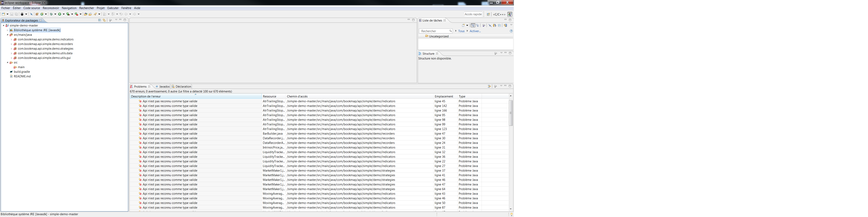Open the New wizard toolbar icon
Screen dimensions: 868x217
pos(3,14)
